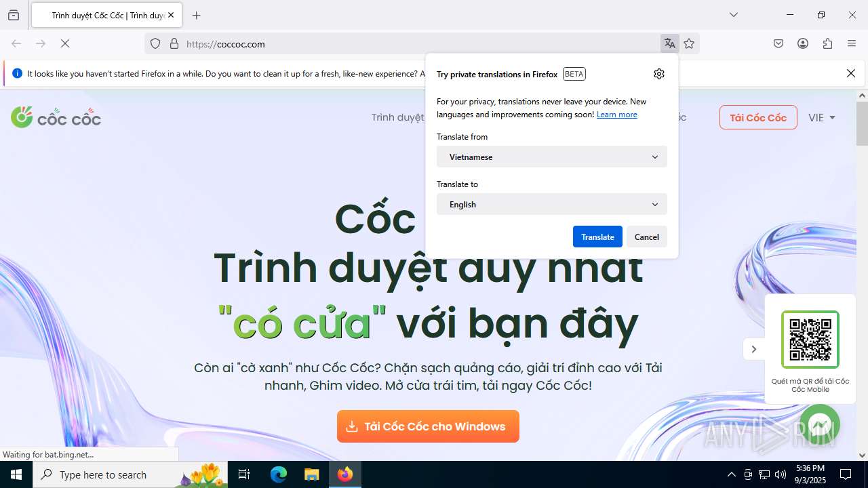This screenshot has width=868, height=488.
Task: Expand the Translate to English dropdown
Action: [x=552, y=204]
